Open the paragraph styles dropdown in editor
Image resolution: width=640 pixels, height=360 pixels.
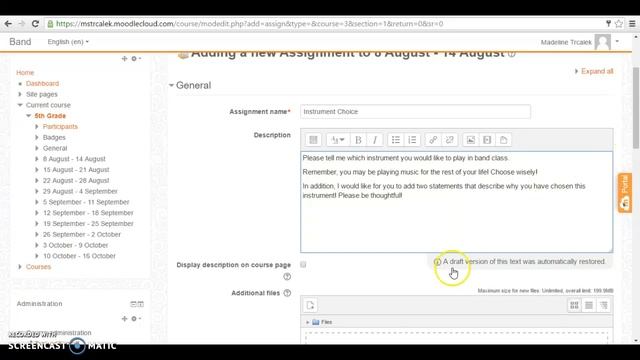[338, 140]
